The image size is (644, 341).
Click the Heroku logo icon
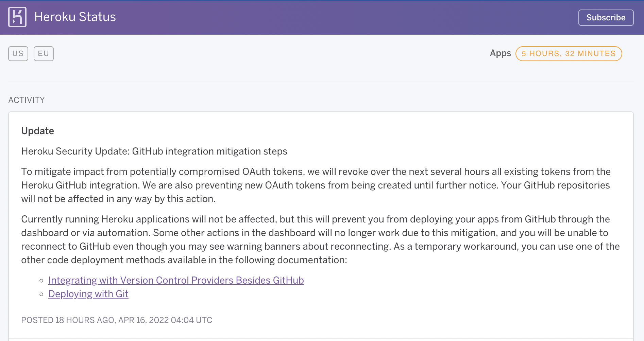click(17, 17)
